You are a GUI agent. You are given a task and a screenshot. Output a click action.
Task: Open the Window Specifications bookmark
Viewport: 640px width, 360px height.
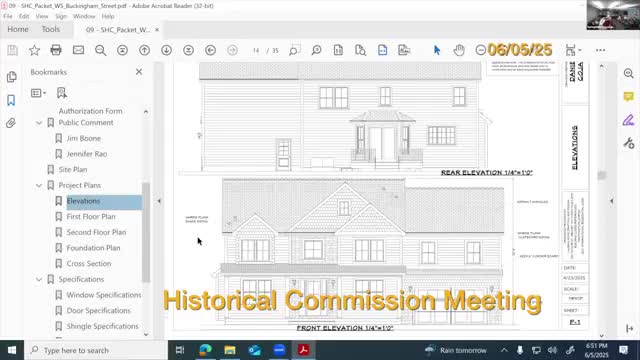click(104, 295)
